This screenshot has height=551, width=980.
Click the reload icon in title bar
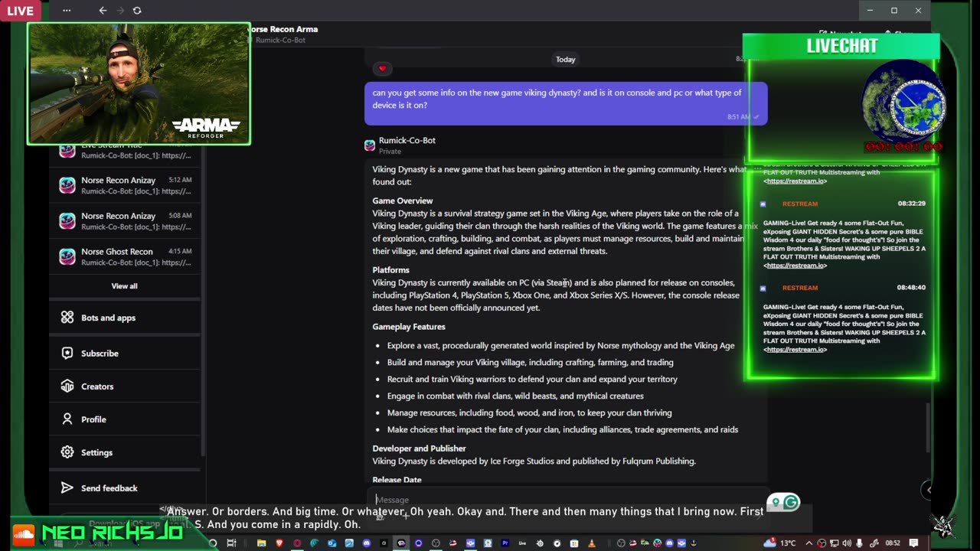click(x=137, y=11)
